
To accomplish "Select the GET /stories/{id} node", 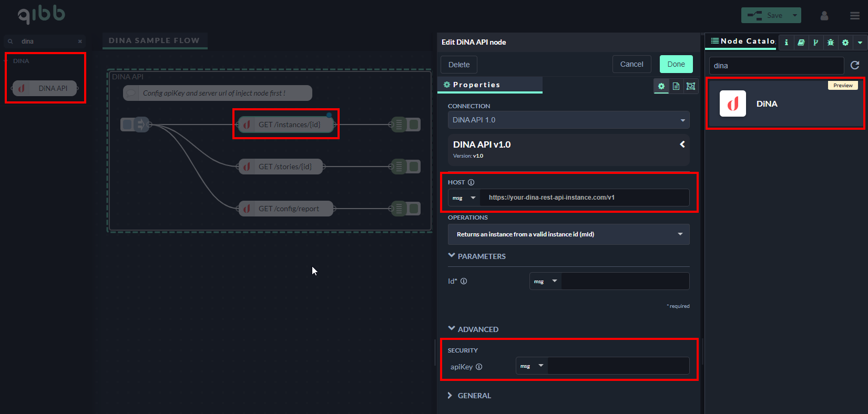I will click(281, 167).
